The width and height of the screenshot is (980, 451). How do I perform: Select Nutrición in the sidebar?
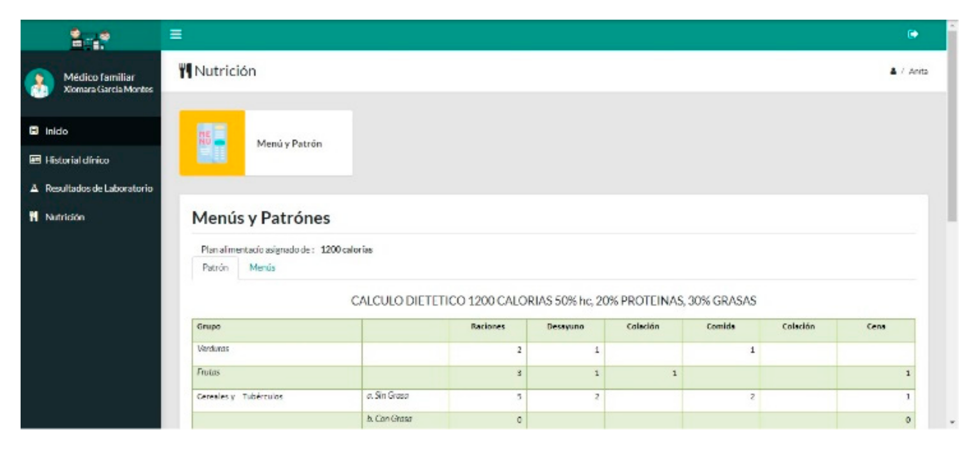pos(65,217)
